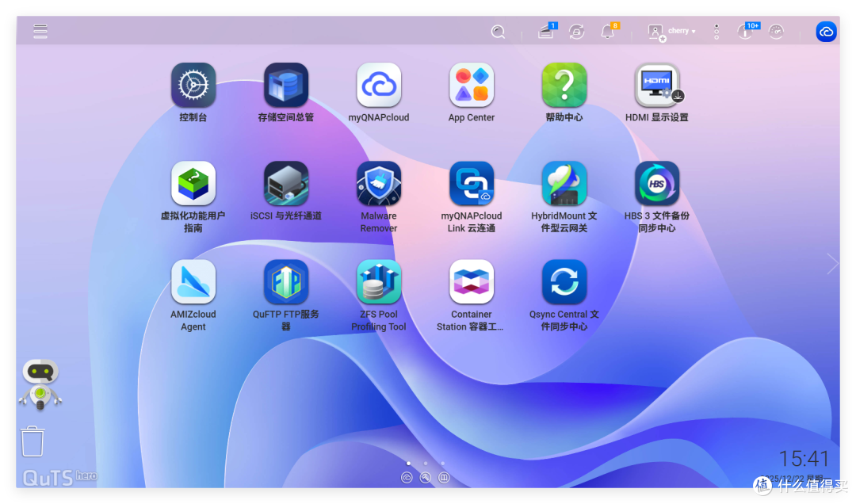Click the rightmost round icon in bottom bar

[445, 478]
